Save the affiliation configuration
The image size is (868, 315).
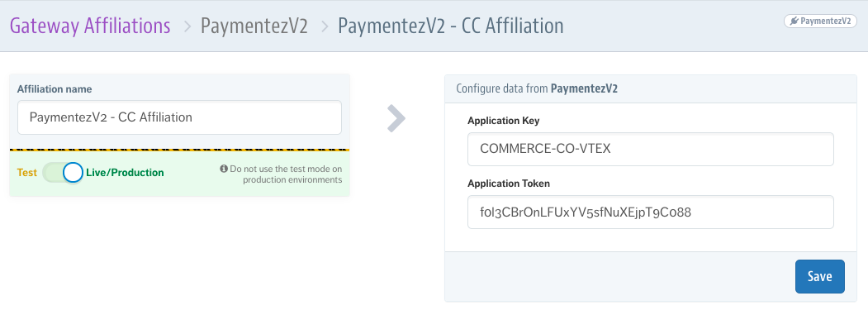click(x=820, y=276)
